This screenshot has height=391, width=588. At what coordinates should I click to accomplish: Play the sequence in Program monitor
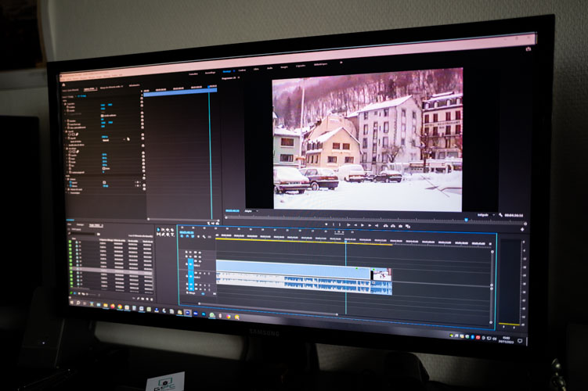coord(363,225)
